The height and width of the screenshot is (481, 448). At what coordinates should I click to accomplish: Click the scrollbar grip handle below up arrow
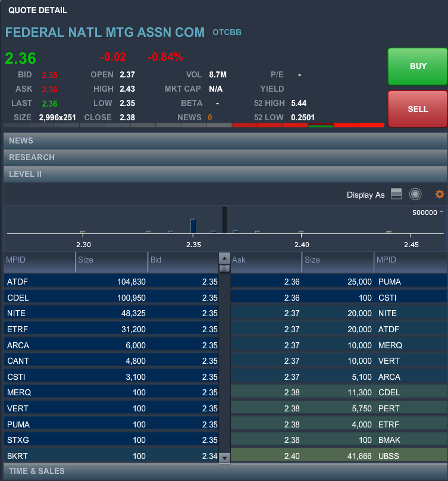(224, 268)
